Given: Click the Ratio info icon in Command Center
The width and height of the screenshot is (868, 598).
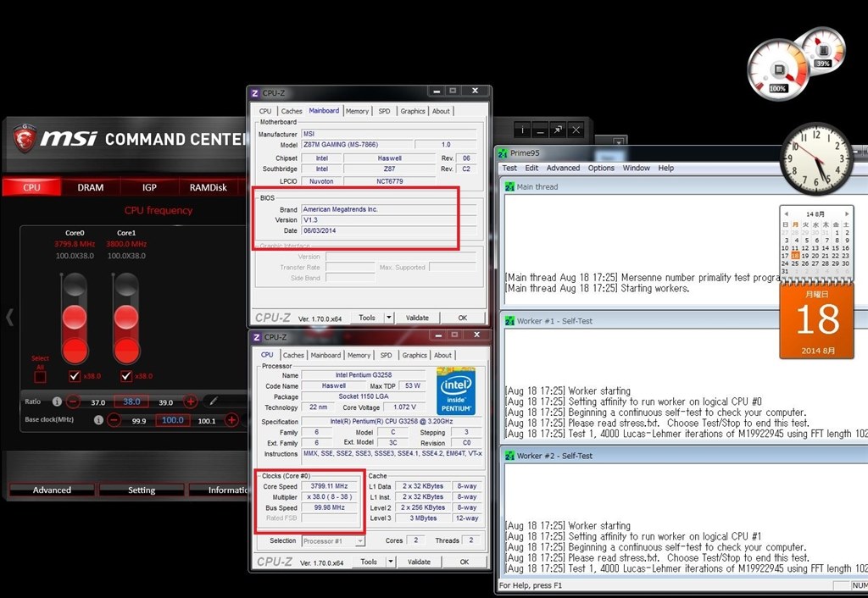Looking at the screenshot, I should pos(58,401).
